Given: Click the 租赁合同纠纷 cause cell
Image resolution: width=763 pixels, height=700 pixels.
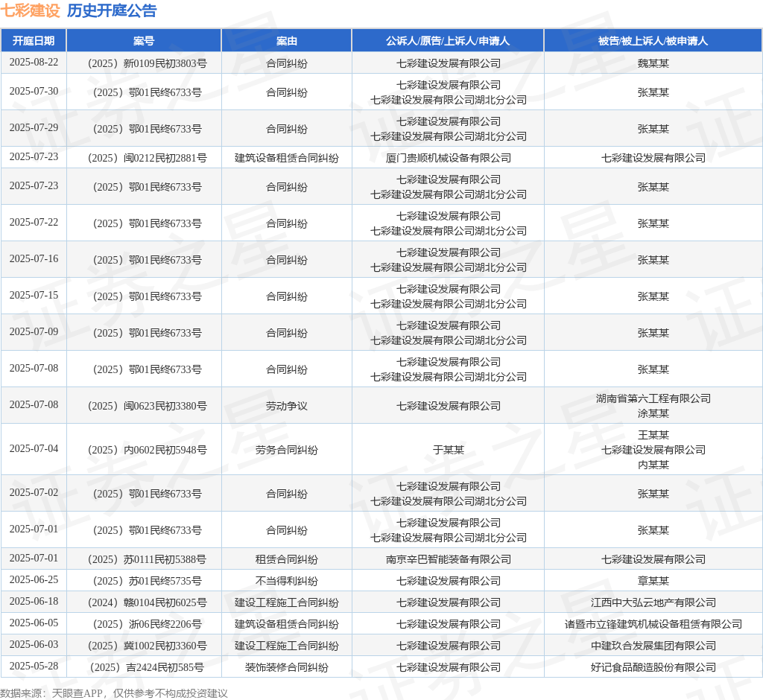Looking at the screenshot, I should 287,559.
